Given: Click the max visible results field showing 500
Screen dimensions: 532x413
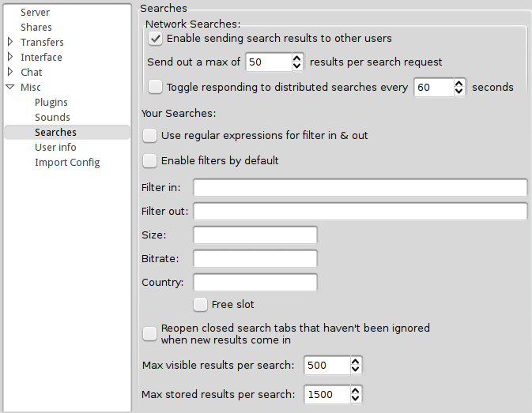Looking at the screenshot, I should [x=327, y=366].
